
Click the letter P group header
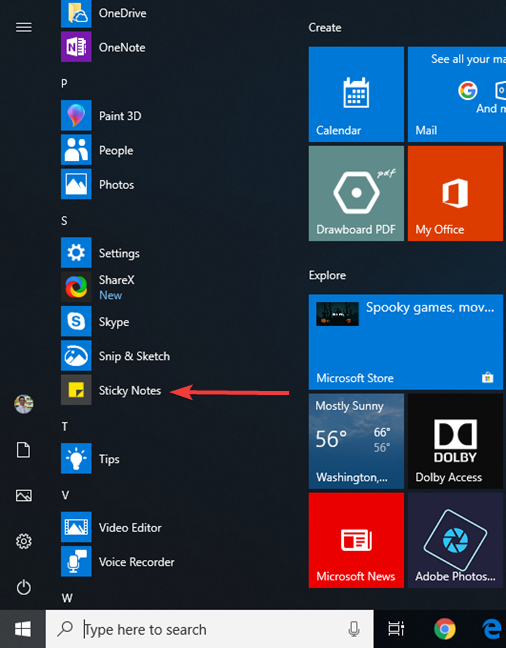(x=64, y=83)
